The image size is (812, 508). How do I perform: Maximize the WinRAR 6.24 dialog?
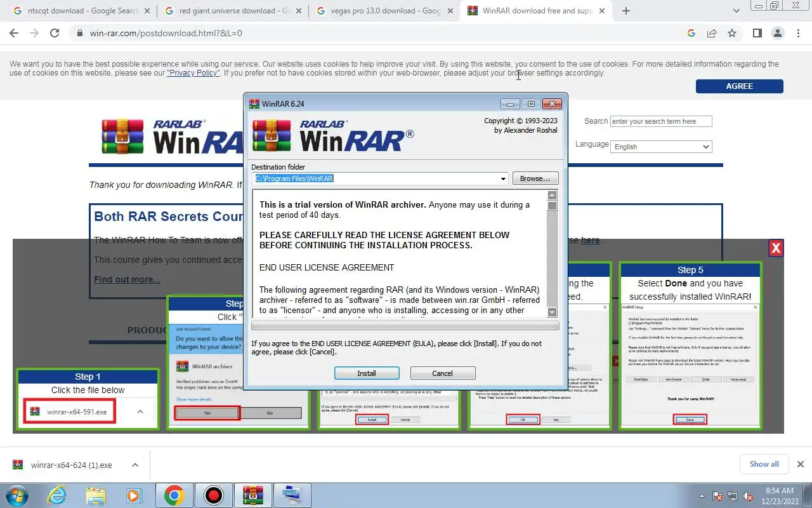coord(531,104)
